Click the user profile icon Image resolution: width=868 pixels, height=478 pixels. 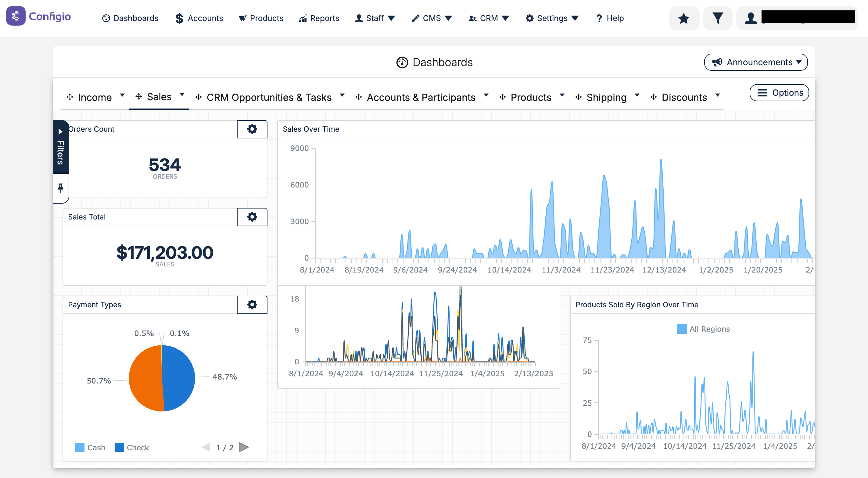point(750,18)
